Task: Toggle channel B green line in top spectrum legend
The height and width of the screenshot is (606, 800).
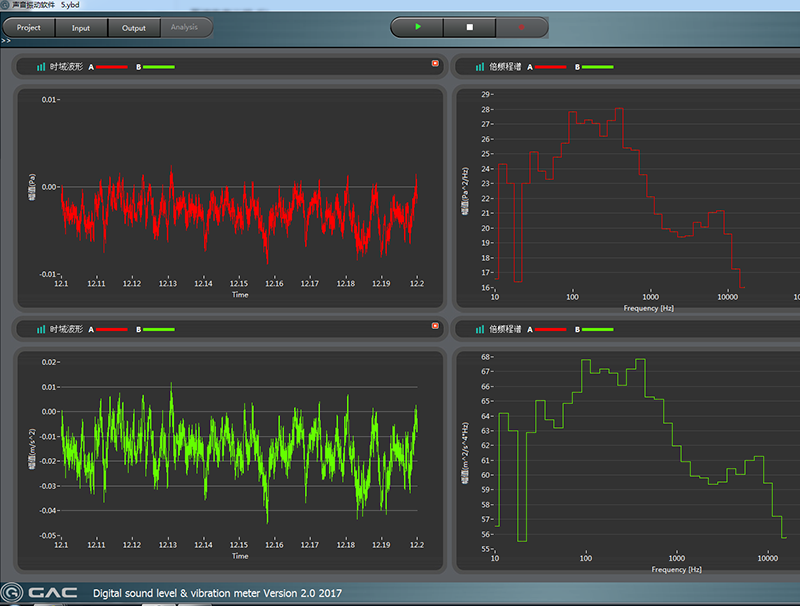Action: (597, 67)
